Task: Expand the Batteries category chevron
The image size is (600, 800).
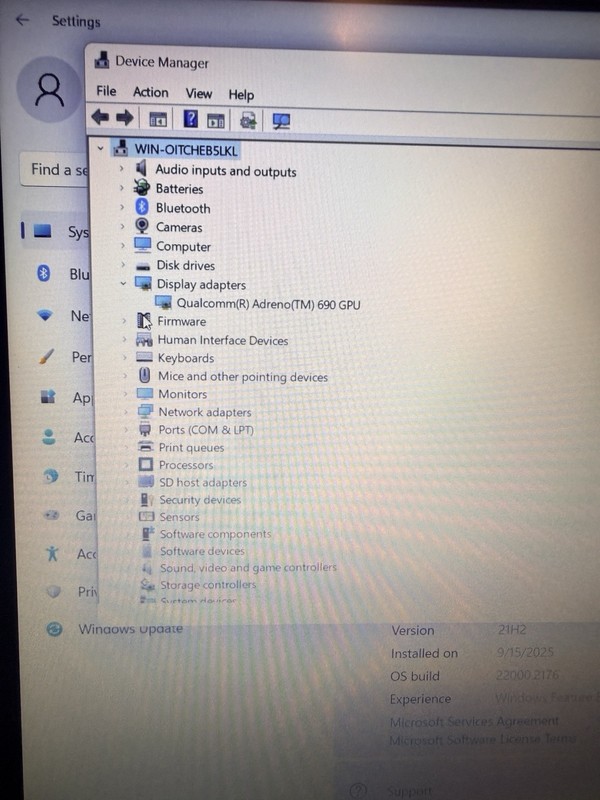Action: click(x=121, y=188)
